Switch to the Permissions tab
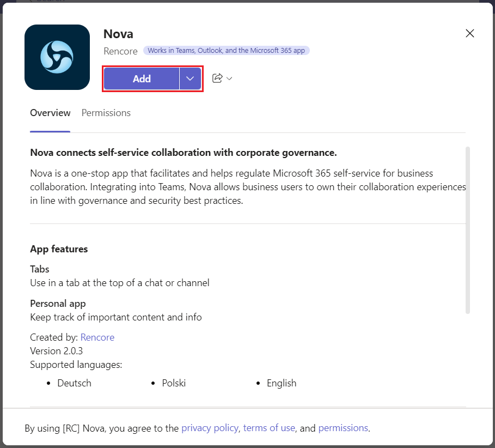The width and height of the screenshot is (495, 448). pos(106,113)
